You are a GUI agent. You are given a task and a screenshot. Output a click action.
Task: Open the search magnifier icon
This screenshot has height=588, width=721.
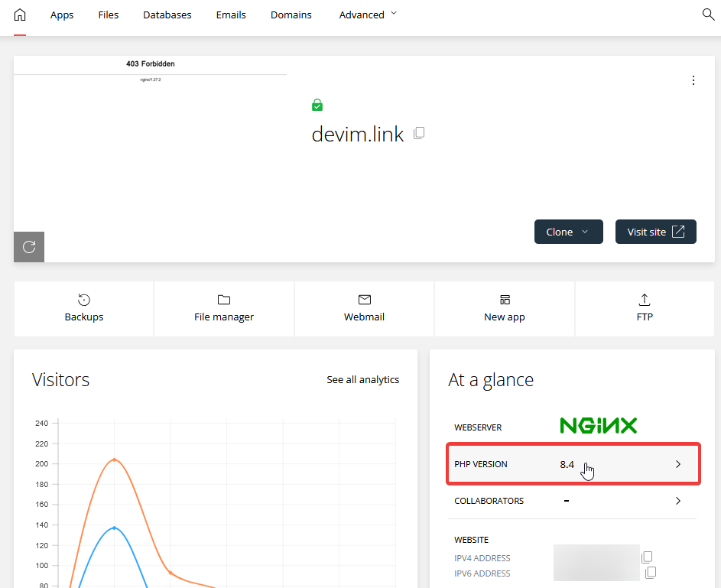(x=708, y=15)
